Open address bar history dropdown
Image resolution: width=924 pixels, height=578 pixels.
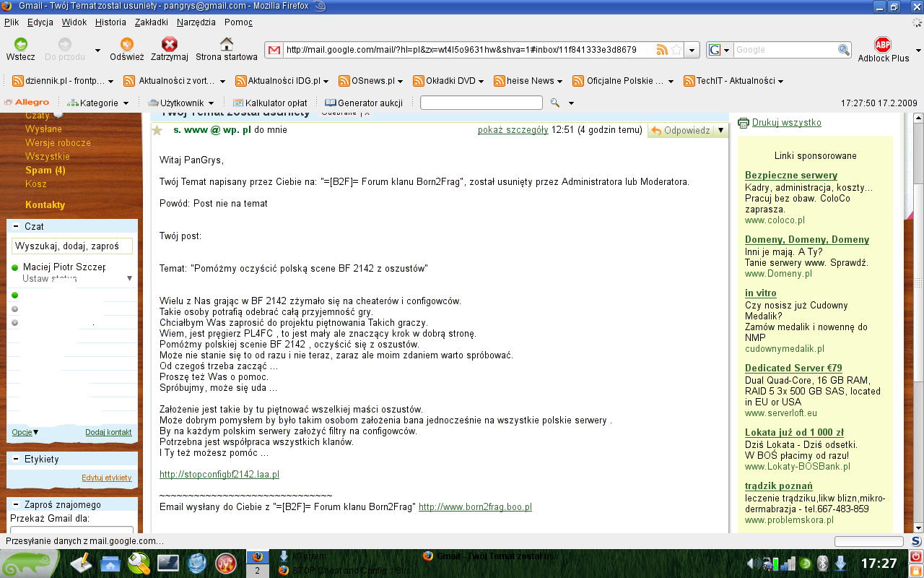coord(692,50)
